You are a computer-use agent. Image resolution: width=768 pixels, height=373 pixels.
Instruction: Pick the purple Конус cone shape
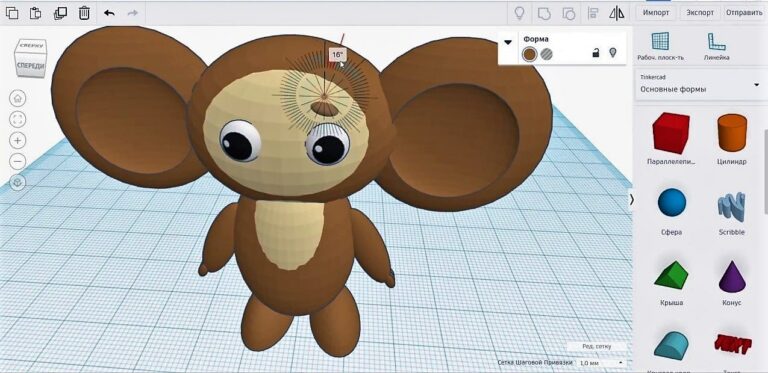732,276
